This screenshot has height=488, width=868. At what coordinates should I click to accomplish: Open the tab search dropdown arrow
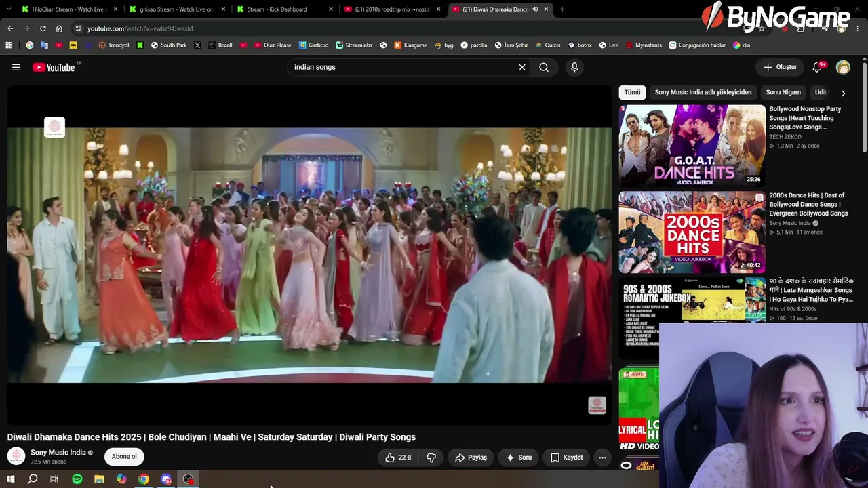click(x=9, y=9)
